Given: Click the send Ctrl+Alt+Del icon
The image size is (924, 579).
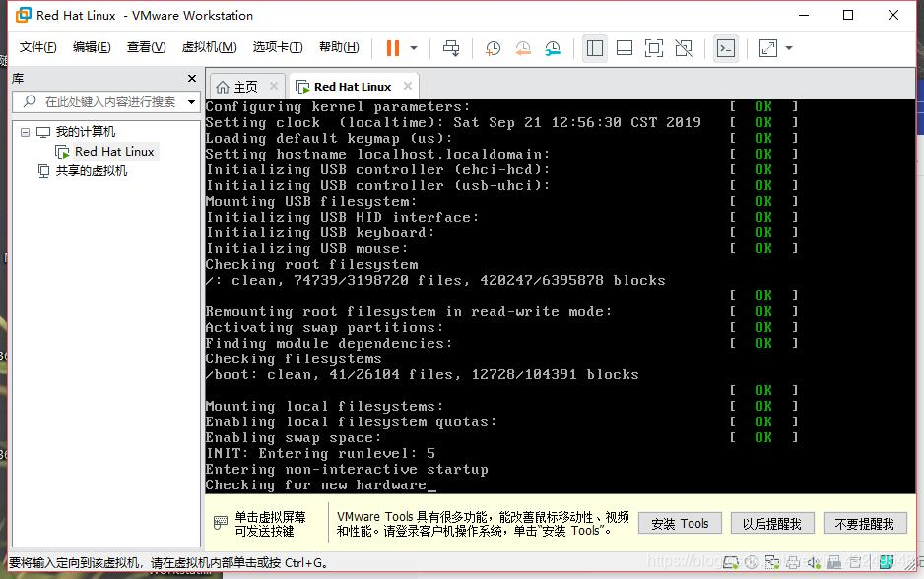Looking at the screenshot, I should (451, 47).
